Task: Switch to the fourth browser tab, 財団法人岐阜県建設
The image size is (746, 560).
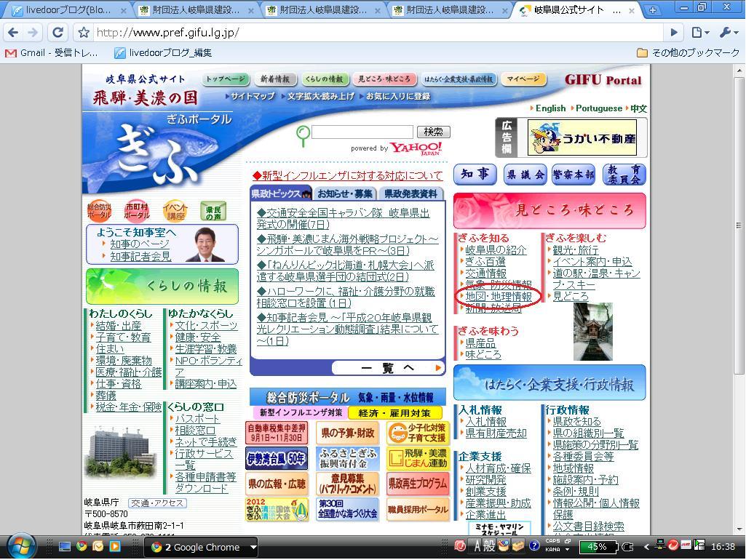Action: [x=449, y=10]
